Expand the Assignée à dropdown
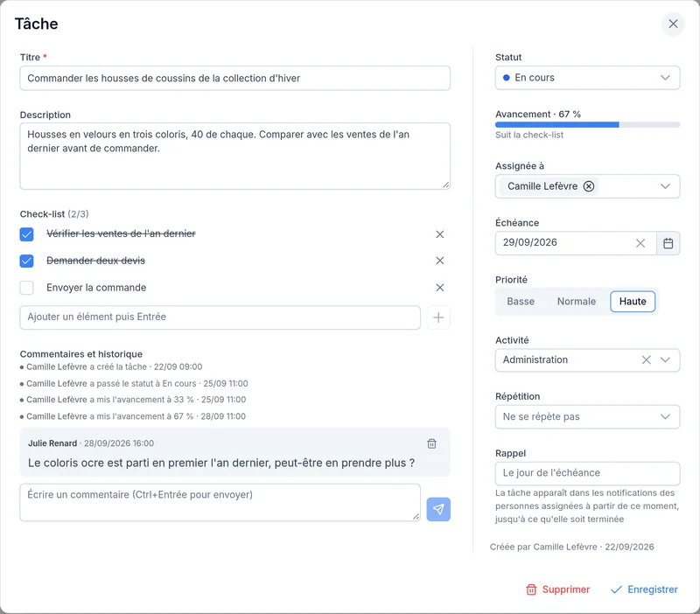Image resolution: width=700 pixels, height=614 pixels. pos(665,186)
